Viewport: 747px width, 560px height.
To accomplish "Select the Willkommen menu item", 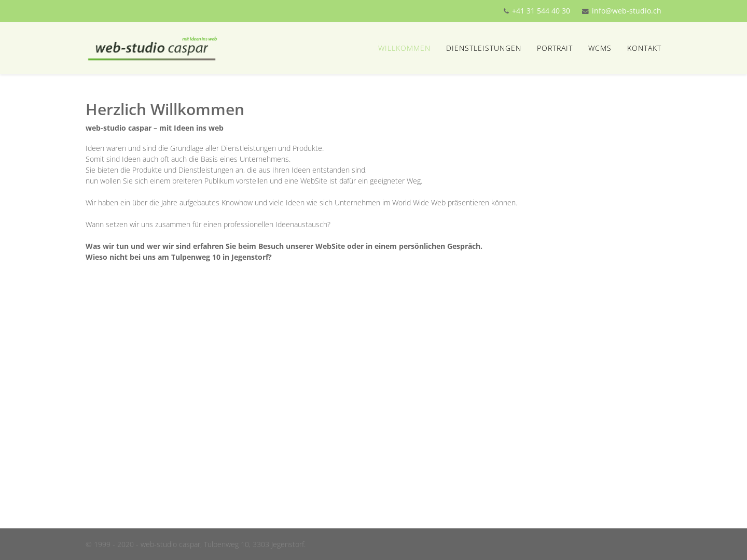I will 404,48.
